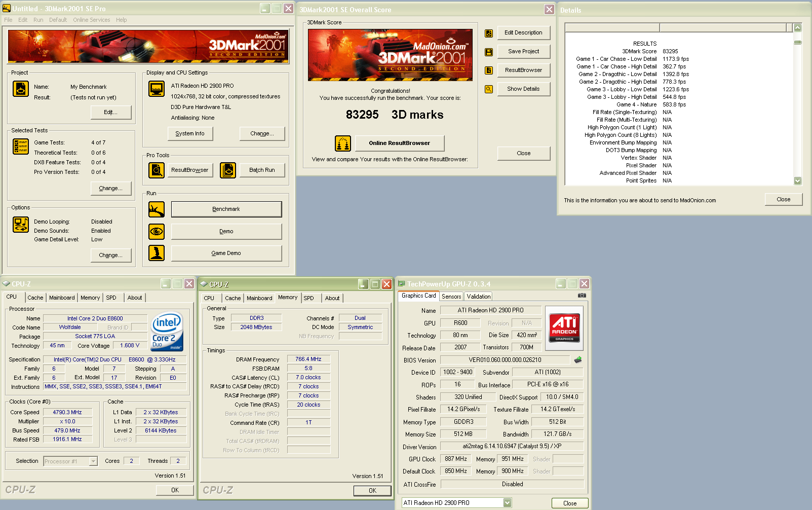Click the Game Demo button
812x510 pixels.
(226, 253)
